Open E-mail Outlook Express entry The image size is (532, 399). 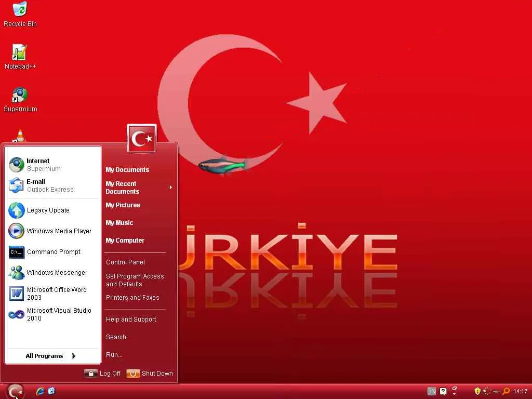[x=54, y=185]
